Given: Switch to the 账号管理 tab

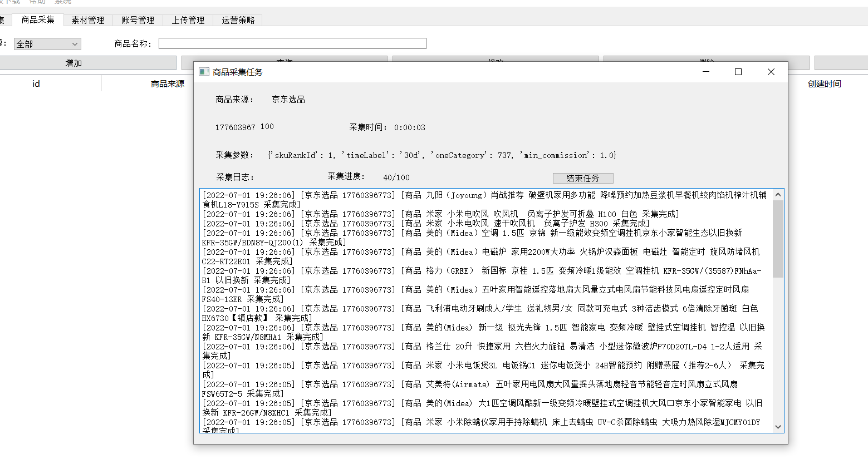Looking at the screenshot, I should click(138, 20).
